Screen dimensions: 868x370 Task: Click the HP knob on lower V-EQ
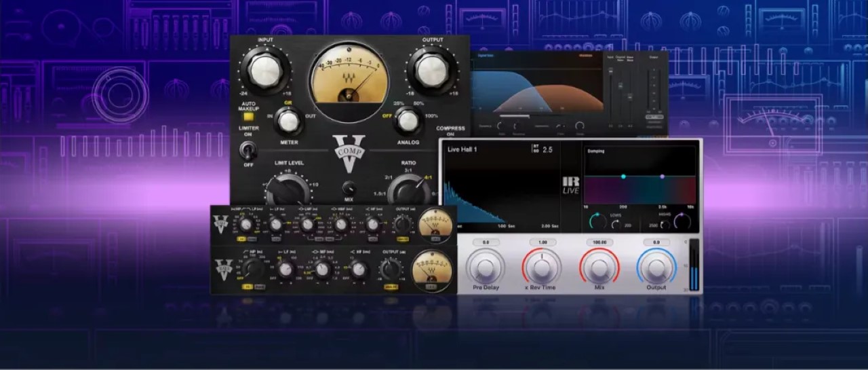[254, 269]
